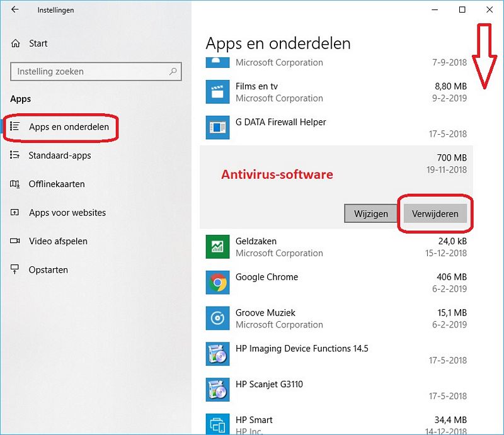
Task: Click the 8,80 MB size value
Action: 450,86
